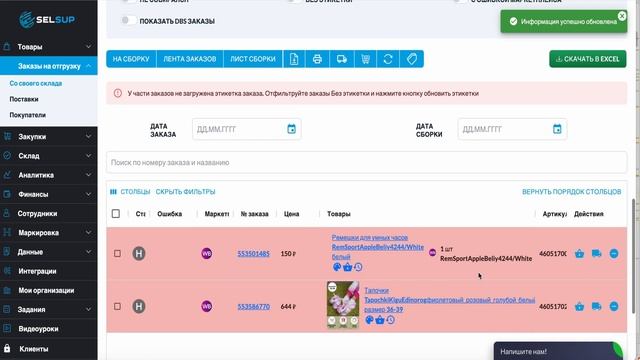
Task: Toggle Показать DBS заказы switch
Action: 129,20
